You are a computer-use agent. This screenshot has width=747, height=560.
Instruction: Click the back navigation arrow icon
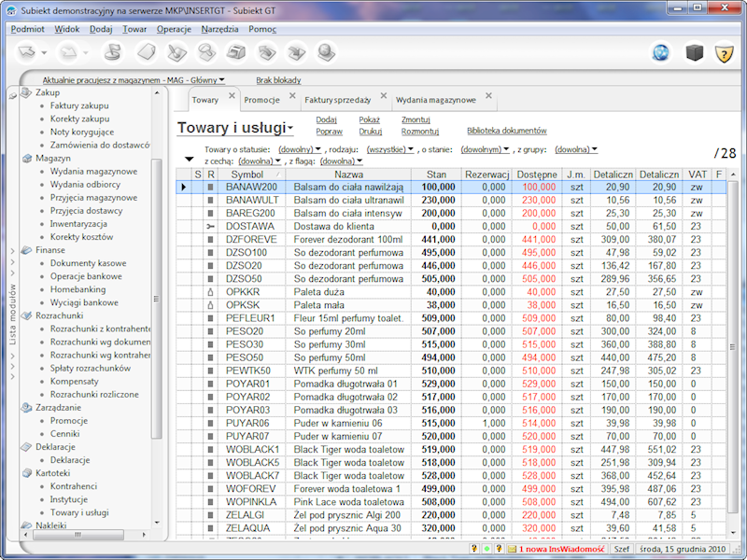click(x=27, y=52)
